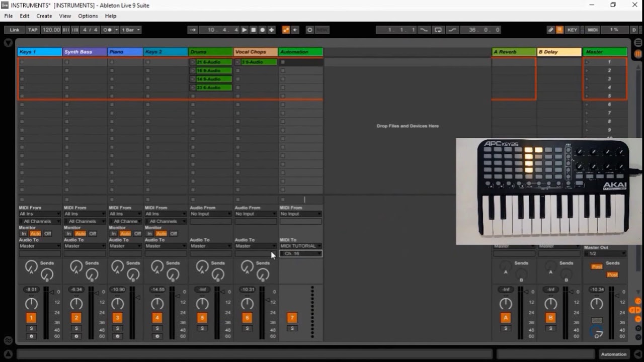Image resolution: width=644 pixels, height=362 pixels.
Task: Click the Preview/Cue headphone volume knob
Action: click(x=597, y=332)
